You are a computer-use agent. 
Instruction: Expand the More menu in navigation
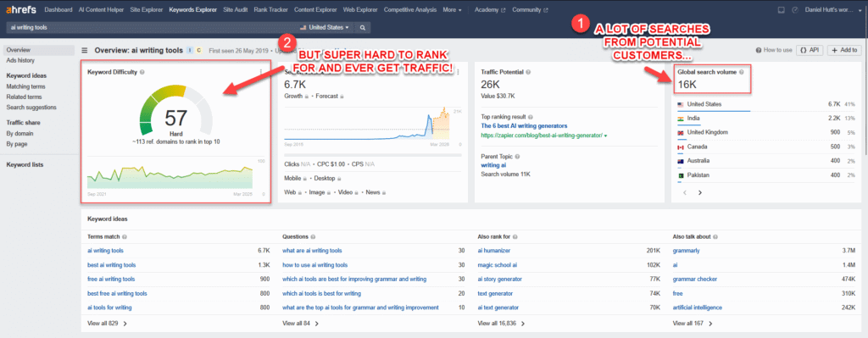[x=453, y=10]
